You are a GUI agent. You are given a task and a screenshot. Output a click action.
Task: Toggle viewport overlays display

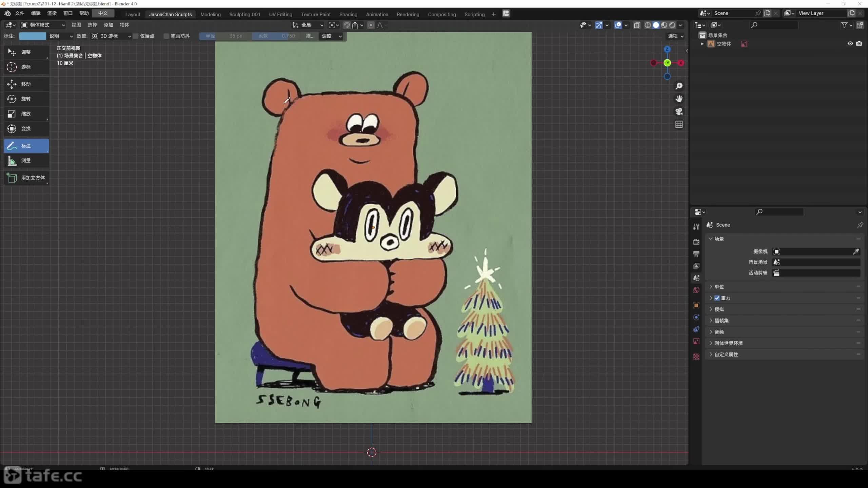click(618, 25)
